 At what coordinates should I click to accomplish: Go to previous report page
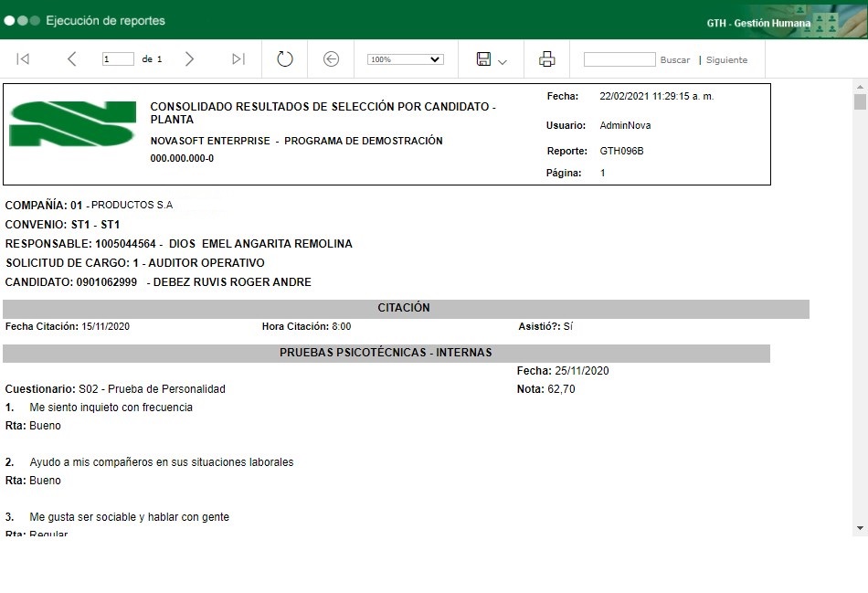[x=71, y=58]
